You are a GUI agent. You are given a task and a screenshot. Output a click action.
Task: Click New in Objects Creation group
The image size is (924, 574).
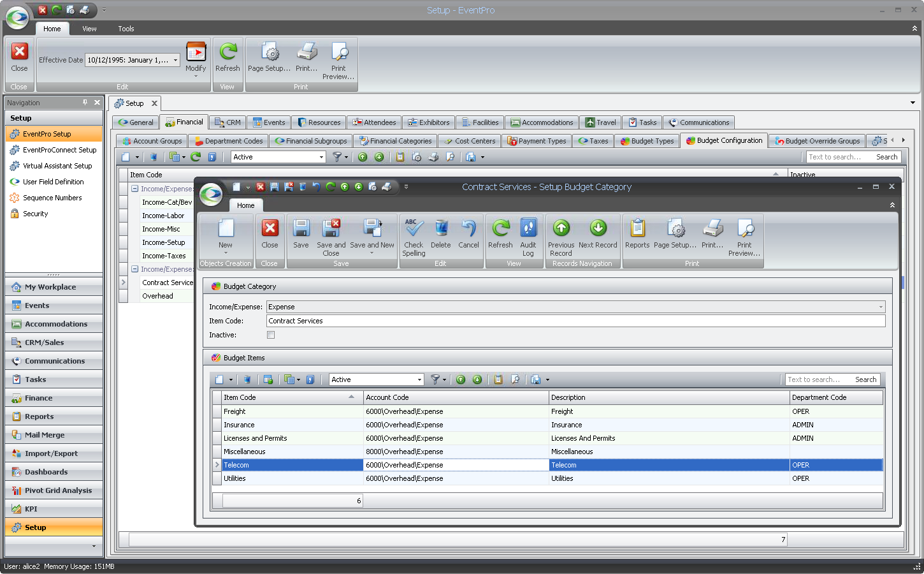[x=226, y=236]
